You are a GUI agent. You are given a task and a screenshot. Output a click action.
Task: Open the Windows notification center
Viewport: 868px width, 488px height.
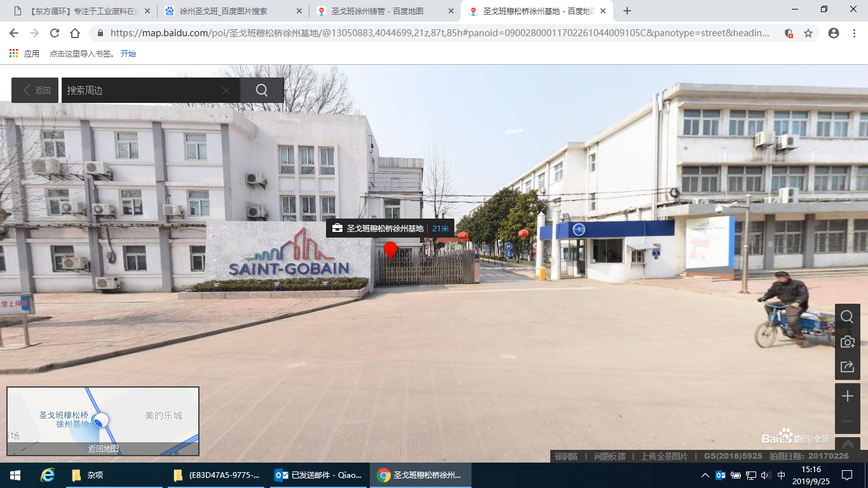tap(847, 475)
